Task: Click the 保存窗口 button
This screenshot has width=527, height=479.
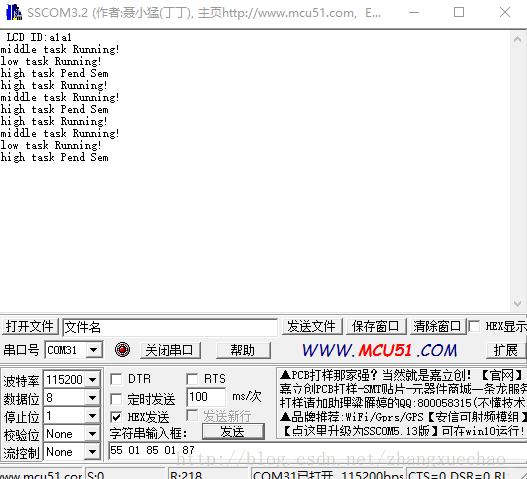Action: click(x=376, y=326)
